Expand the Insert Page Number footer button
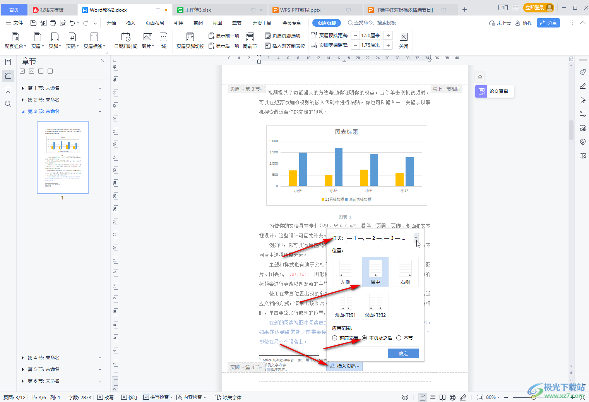Screen dimensions: 589x402 pyautogui.click(x=344, y=366)
